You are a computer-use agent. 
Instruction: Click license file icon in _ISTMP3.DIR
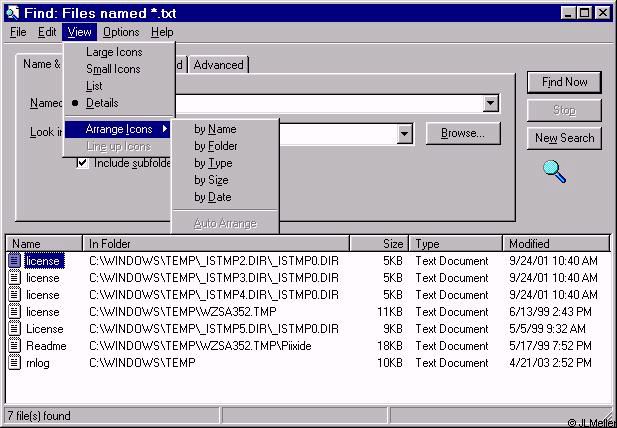pos(15,277)
